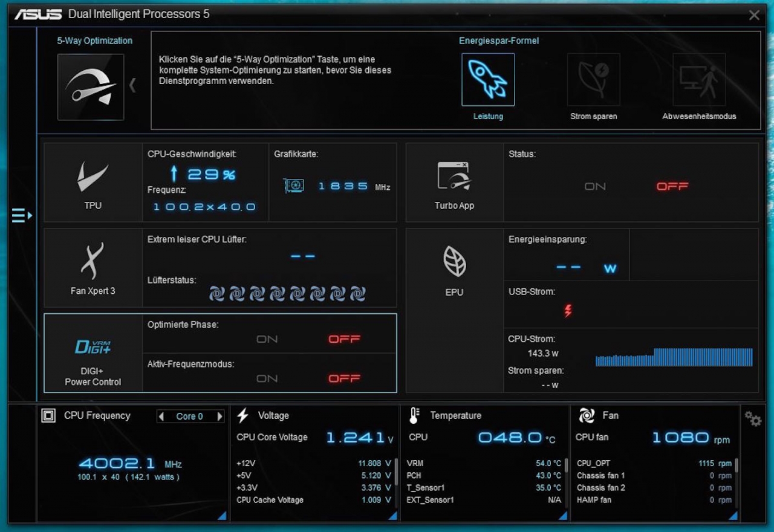Select previous core with left arrow

point(161,416)
